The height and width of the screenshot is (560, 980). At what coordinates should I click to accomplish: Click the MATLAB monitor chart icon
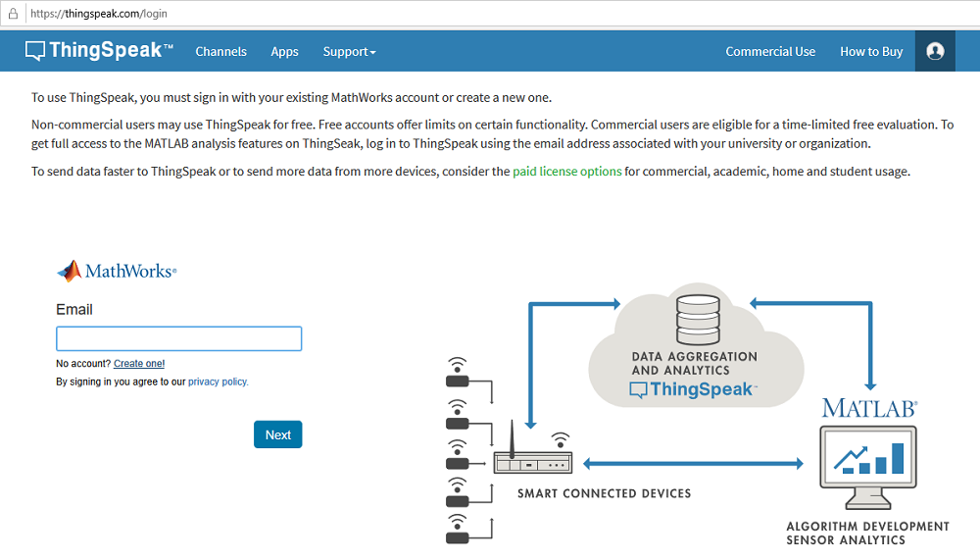868,468
